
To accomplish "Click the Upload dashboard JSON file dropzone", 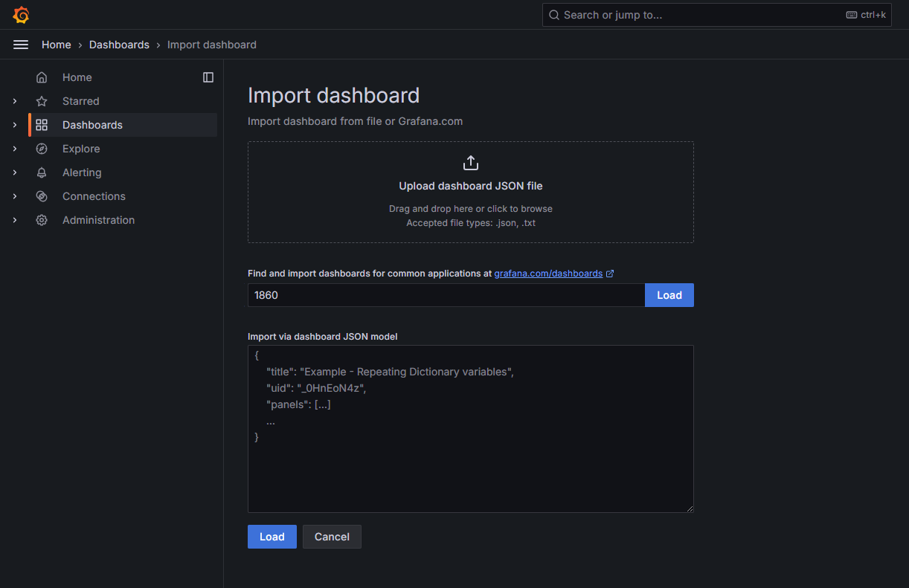I will pos(470,192).
